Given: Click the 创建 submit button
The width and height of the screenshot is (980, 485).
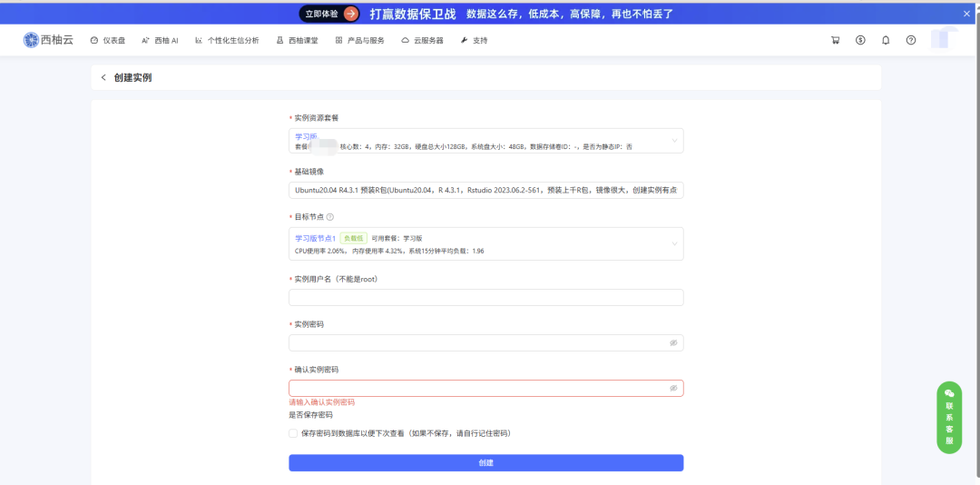Looking at the screenshot, I should 486,462.
